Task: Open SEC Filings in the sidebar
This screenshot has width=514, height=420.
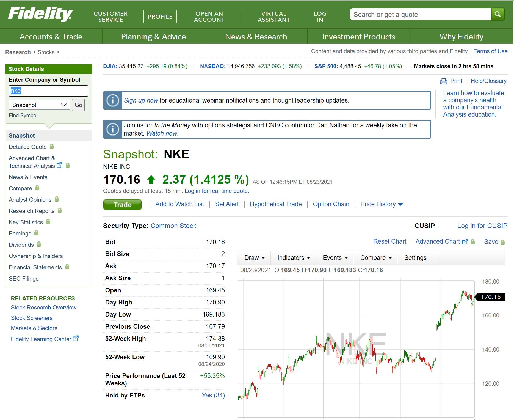Action: (x=24, y=279)
